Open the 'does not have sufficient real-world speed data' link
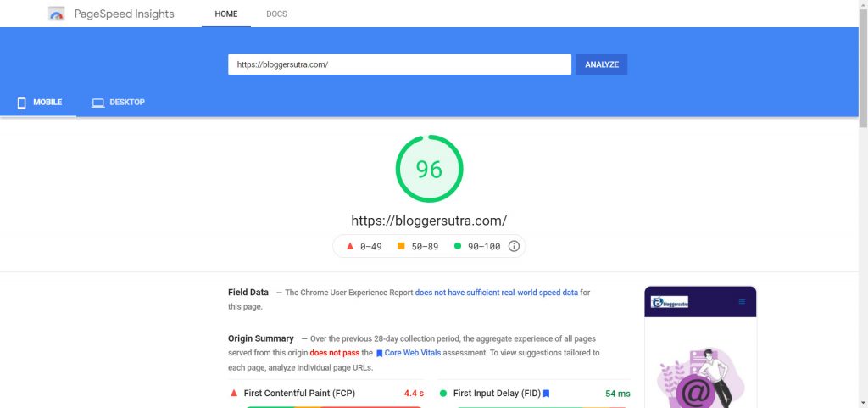The width and height of the screenshot is (868, 408). (497, 293)
